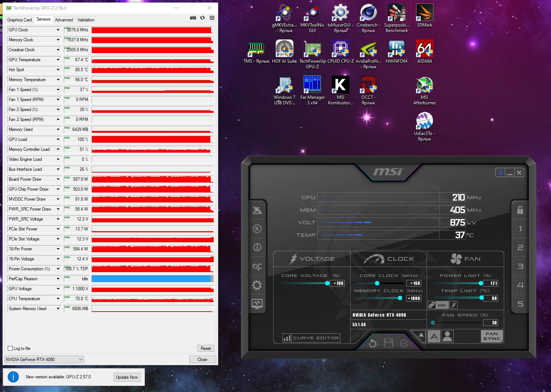Open Afterburner hardware monitor icon
Screen dimensions: 551x392
(257, 304)
